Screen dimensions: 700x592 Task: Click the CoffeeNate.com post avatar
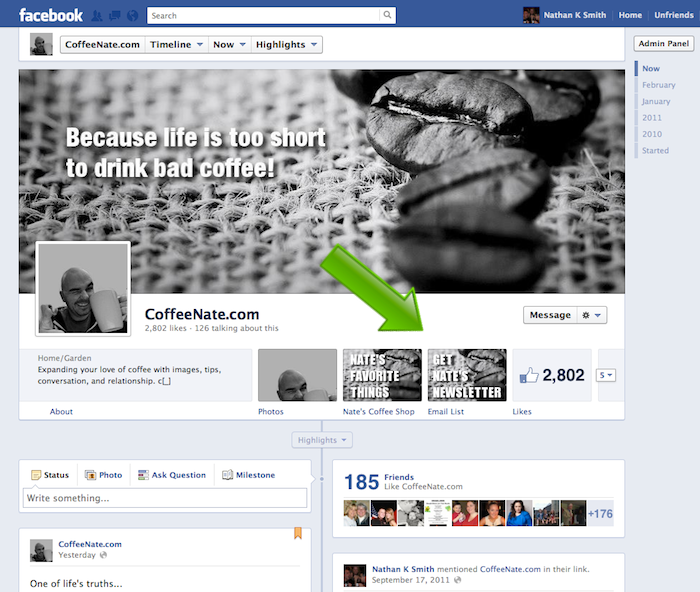click(x=41, y=550)
